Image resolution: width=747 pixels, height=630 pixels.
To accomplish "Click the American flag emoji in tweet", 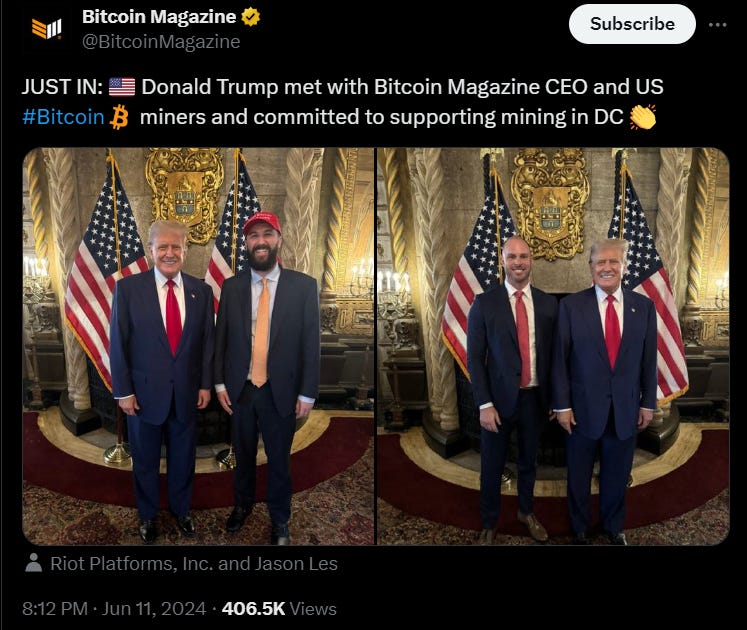I will tap(122, 87).
